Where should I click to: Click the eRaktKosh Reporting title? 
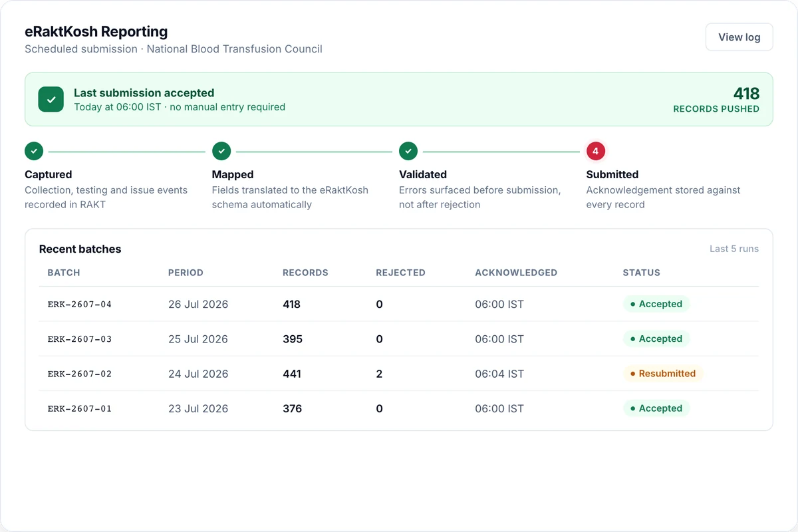click(x=96, y=31)
